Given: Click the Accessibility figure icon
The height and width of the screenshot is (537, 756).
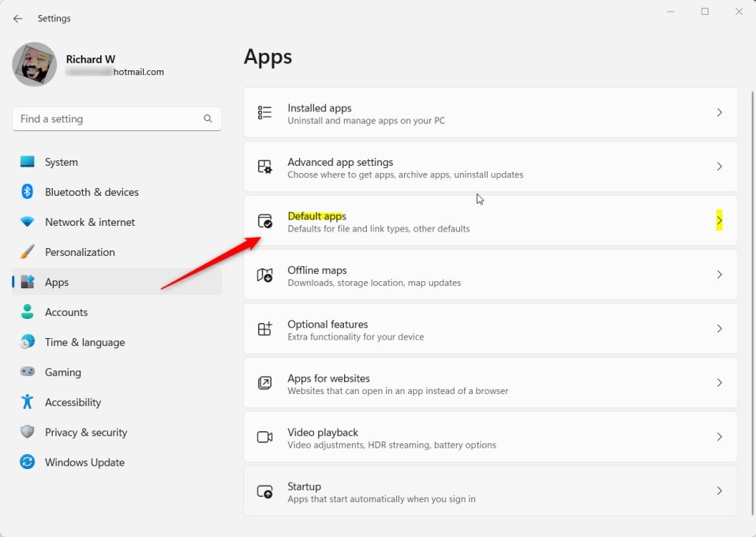Looking at the screenshot, I should [28, 401].
